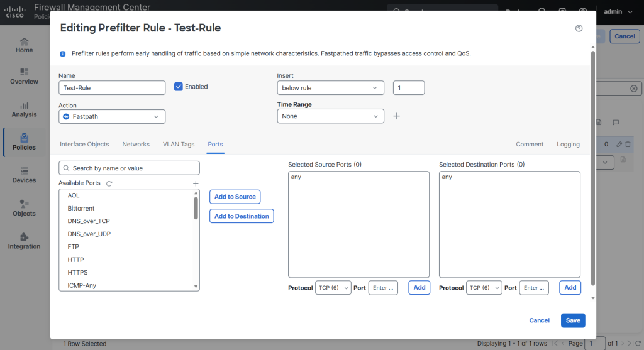
Task: Switch to Networks tab
Action: (136, 144)
